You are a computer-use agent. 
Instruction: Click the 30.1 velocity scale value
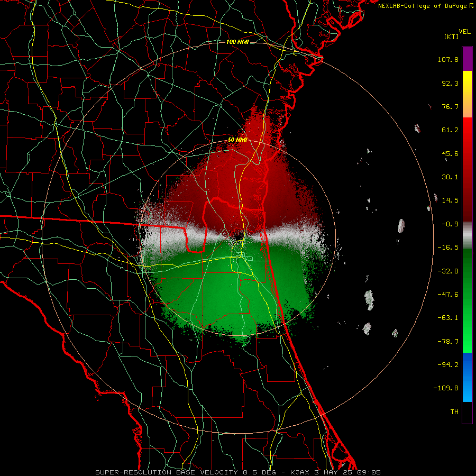coord(450,177)
